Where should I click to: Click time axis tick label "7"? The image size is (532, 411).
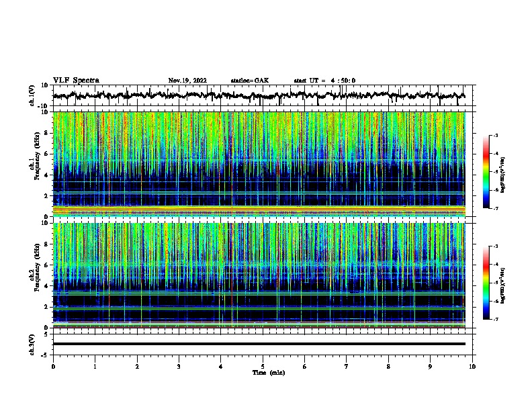click(x=347, y=367)
